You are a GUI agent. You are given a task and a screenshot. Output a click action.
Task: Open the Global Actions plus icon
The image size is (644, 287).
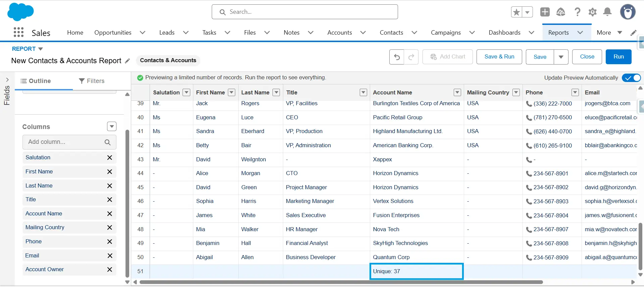point(545,12)
